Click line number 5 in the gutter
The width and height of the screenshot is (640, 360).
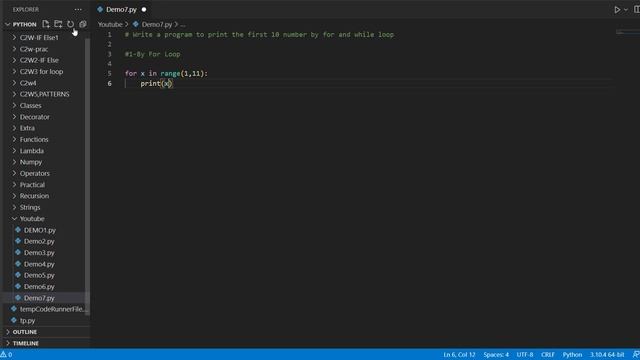[x=109, y=73]
